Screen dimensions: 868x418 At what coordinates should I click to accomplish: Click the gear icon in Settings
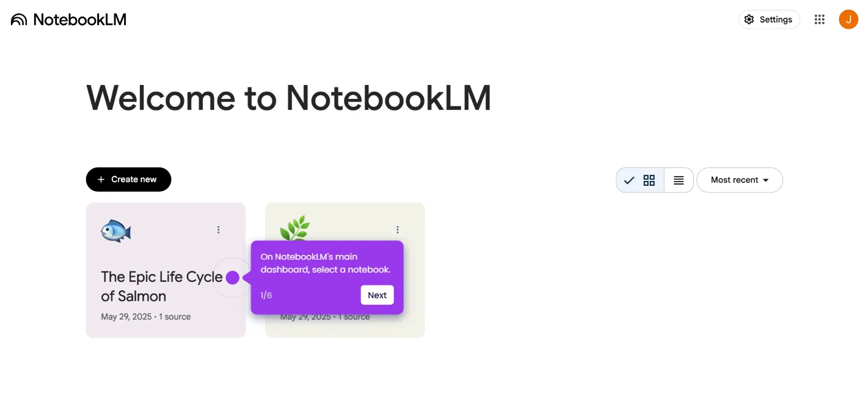[x=749, y=20]
